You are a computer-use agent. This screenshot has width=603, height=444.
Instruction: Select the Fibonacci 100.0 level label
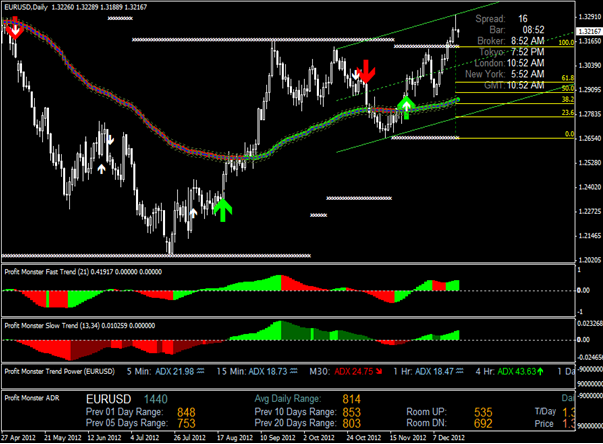566,43
